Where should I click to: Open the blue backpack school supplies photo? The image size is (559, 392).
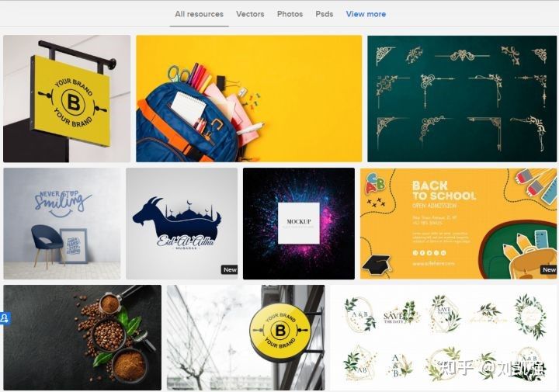coord(249,99)
